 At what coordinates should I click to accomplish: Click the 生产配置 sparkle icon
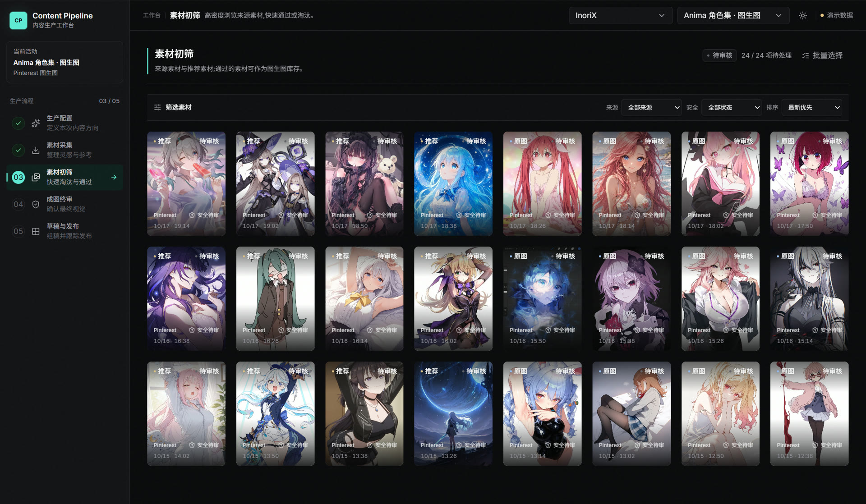point(36,123)
